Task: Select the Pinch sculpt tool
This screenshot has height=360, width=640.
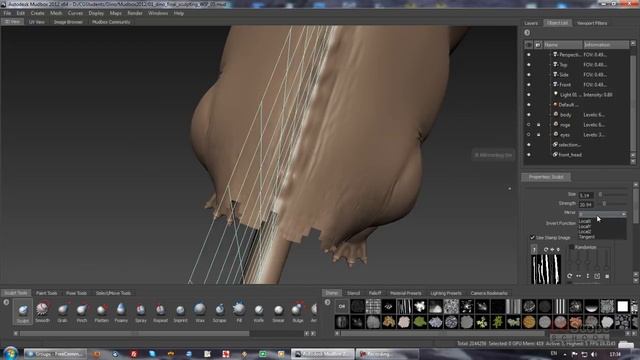Action: [82, 312]
